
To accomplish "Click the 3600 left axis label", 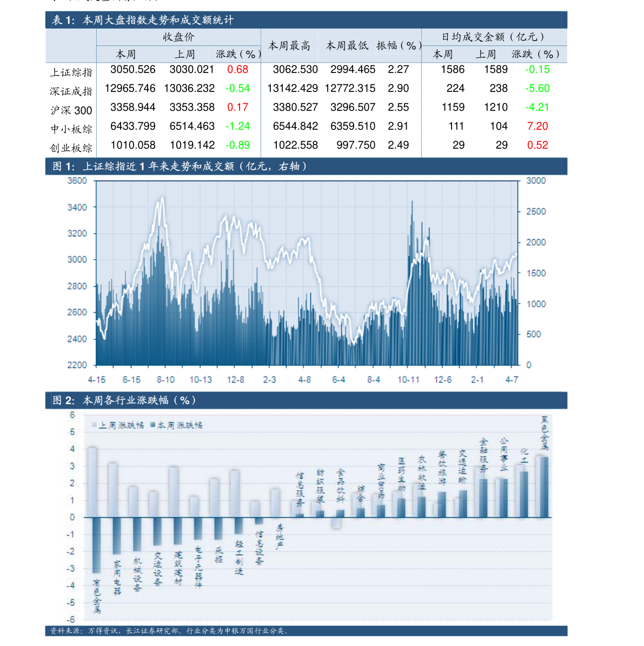I will point(77,181).
